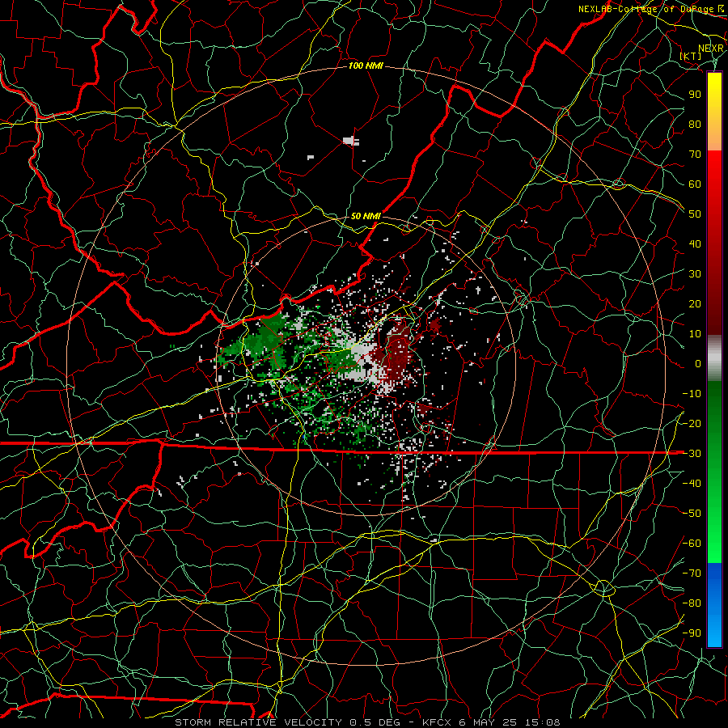Click the -40 scale value

pos(692,484)
